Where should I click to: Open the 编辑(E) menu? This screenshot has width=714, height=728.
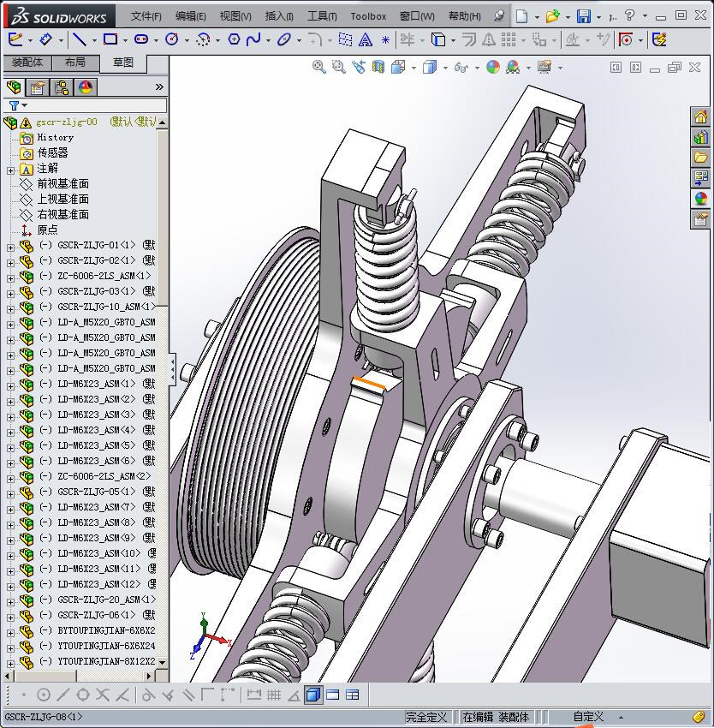pos(190,16)
